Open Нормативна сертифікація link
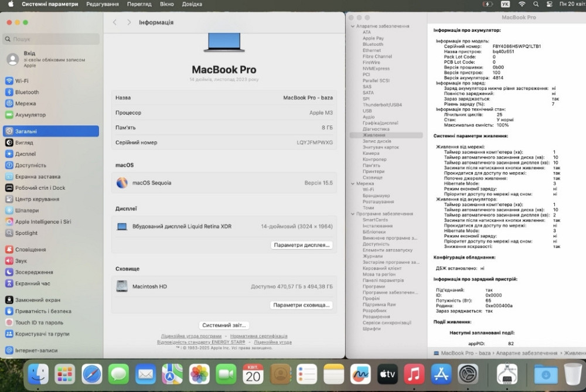Image resolution: width=586 pixels, height=392 pixels. [258, 336]
